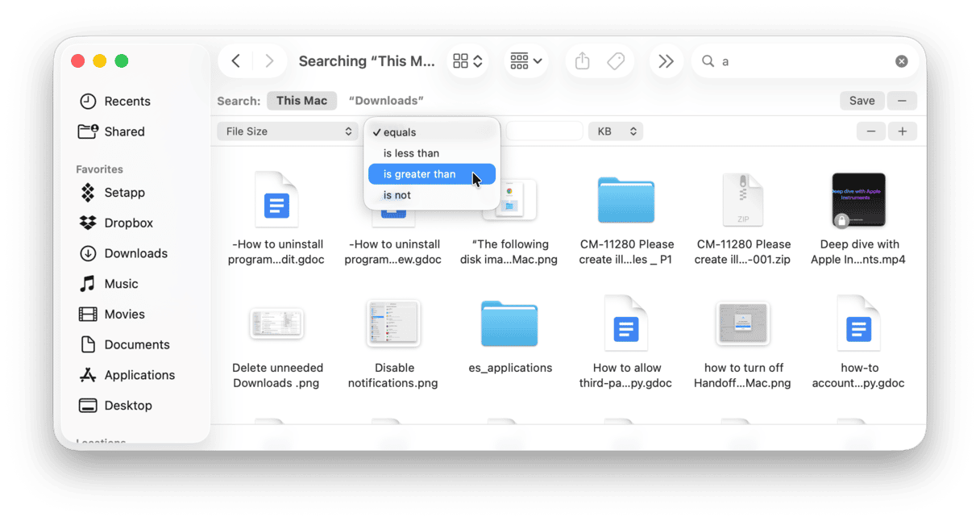Open Setapp from Favorites sidebar

coord(124,193)
